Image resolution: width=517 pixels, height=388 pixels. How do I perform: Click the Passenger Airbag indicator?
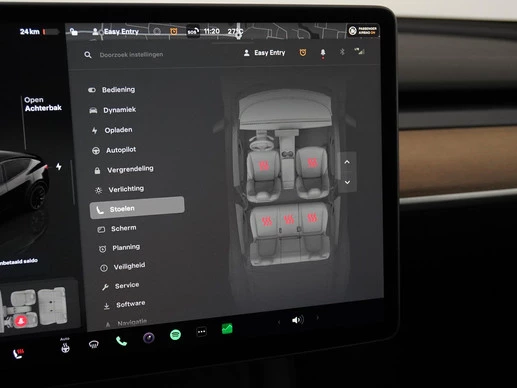363,31
